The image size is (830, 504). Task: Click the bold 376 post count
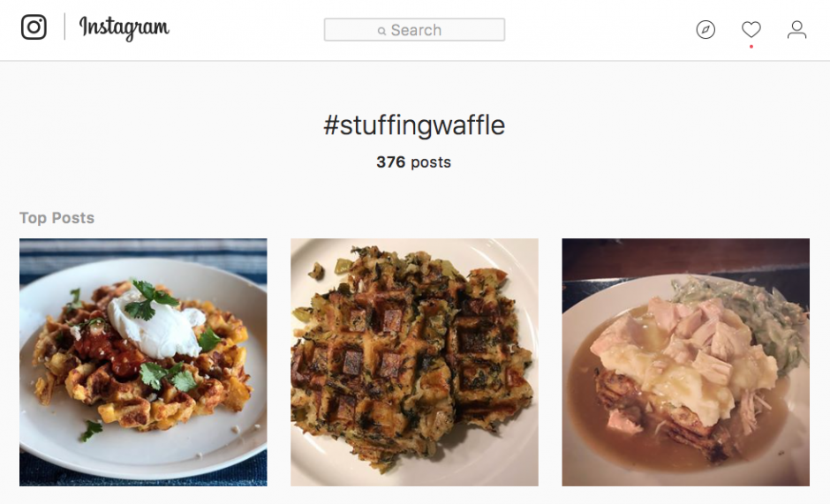pos(390,162)
